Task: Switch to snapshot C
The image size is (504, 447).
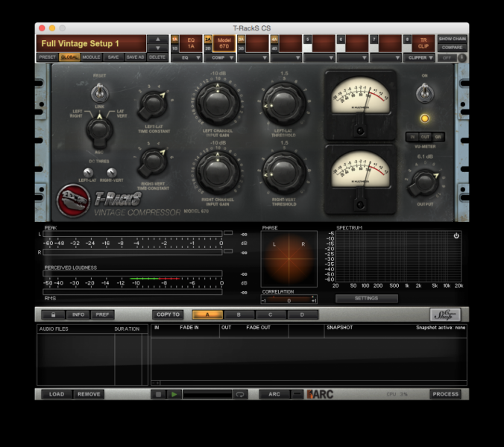Action: coord(271,314)
